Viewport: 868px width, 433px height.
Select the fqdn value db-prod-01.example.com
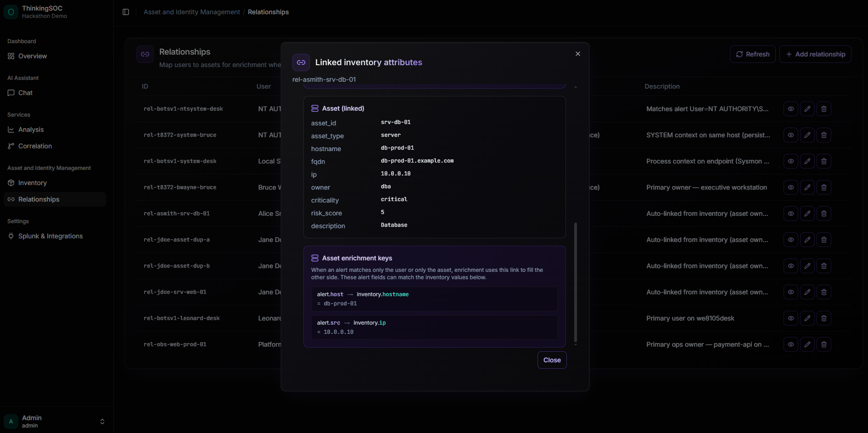[417, 161]
